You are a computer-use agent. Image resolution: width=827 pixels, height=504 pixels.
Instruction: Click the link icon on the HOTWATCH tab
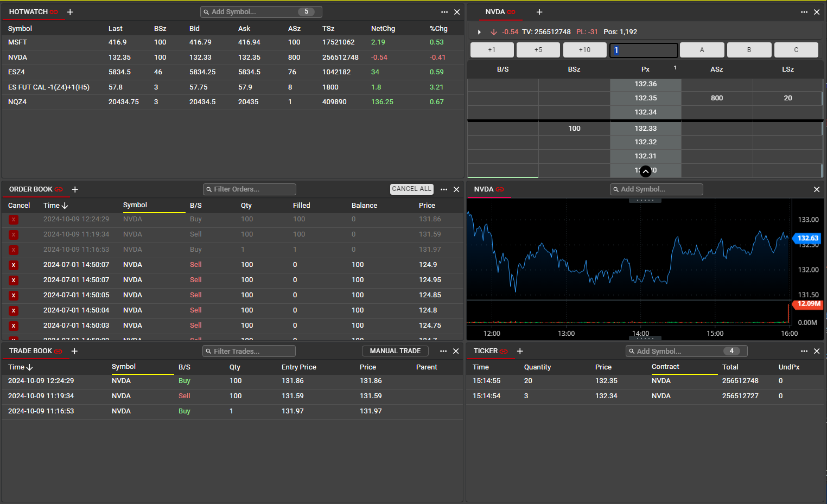tap(54, 12)
